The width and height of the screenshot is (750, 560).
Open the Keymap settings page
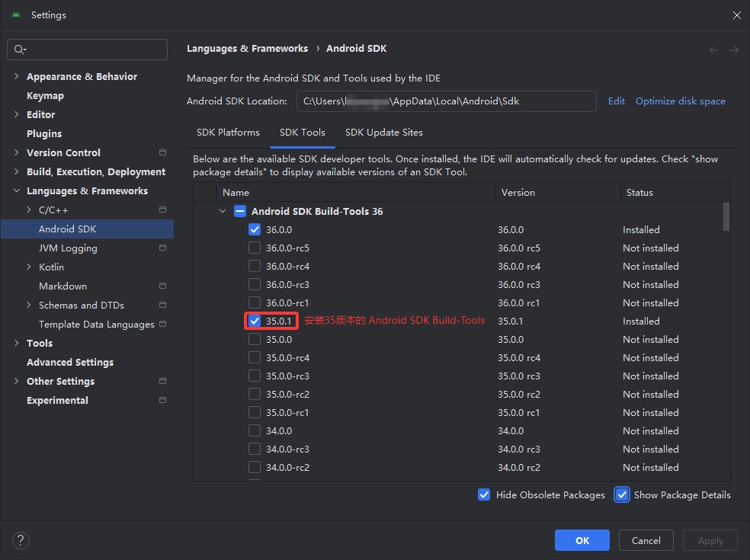click(x=46, y=96)
